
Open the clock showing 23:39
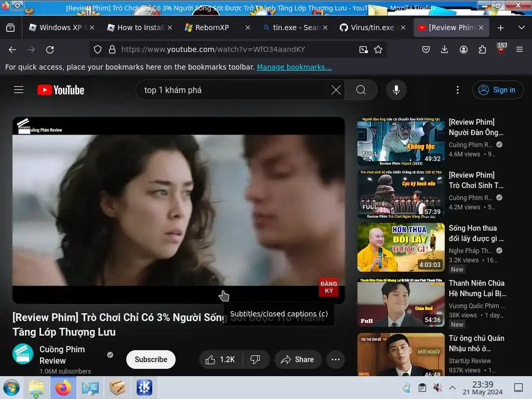483,388
